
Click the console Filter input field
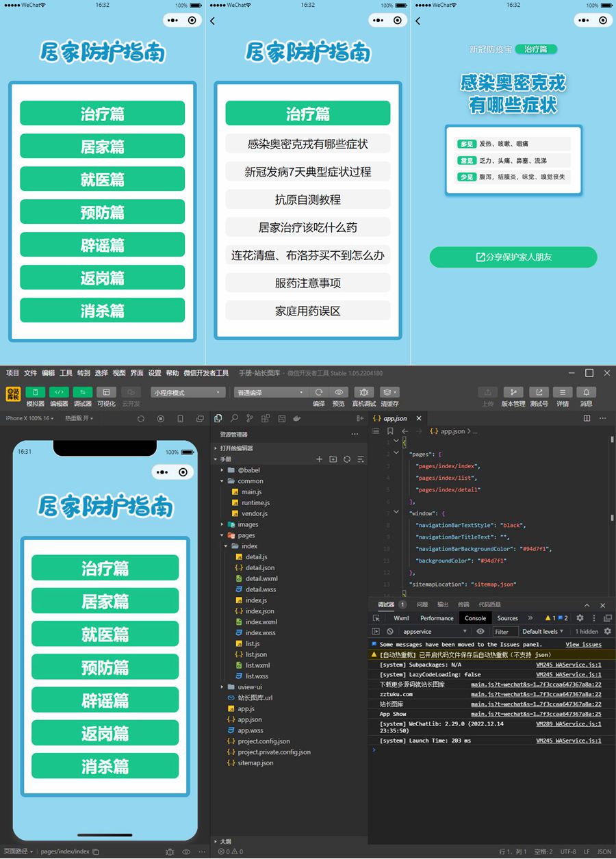point(504,632)
